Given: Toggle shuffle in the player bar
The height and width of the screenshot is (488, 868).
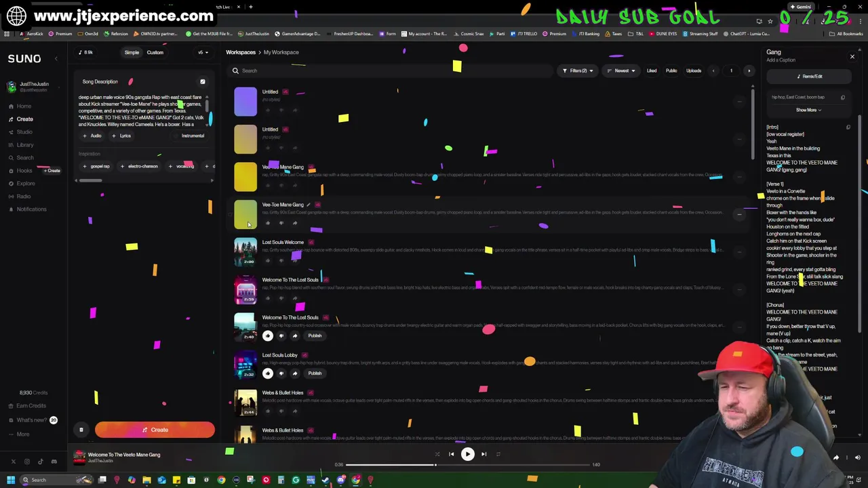Looking at the screenshot, I should click(437, 454).
